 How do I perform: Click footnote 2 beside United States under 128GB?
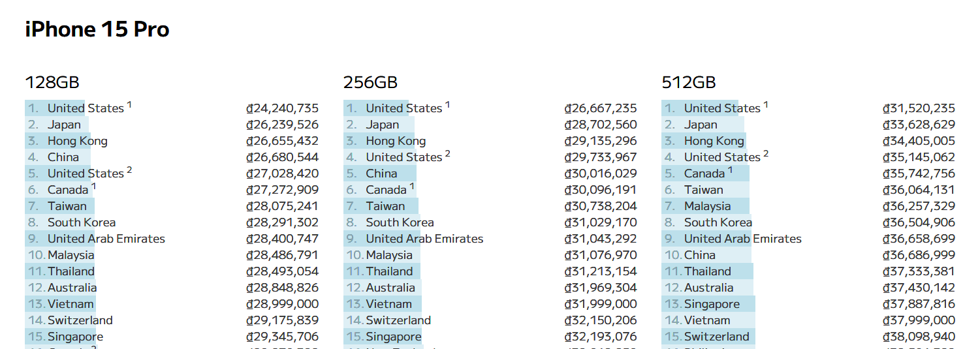129,170
